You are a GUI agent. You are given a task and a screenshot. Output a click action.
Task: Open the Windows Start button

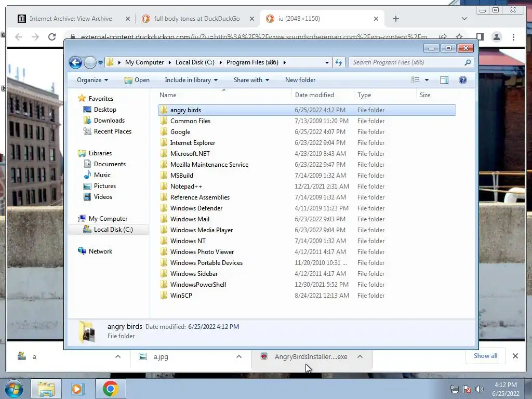14,389
